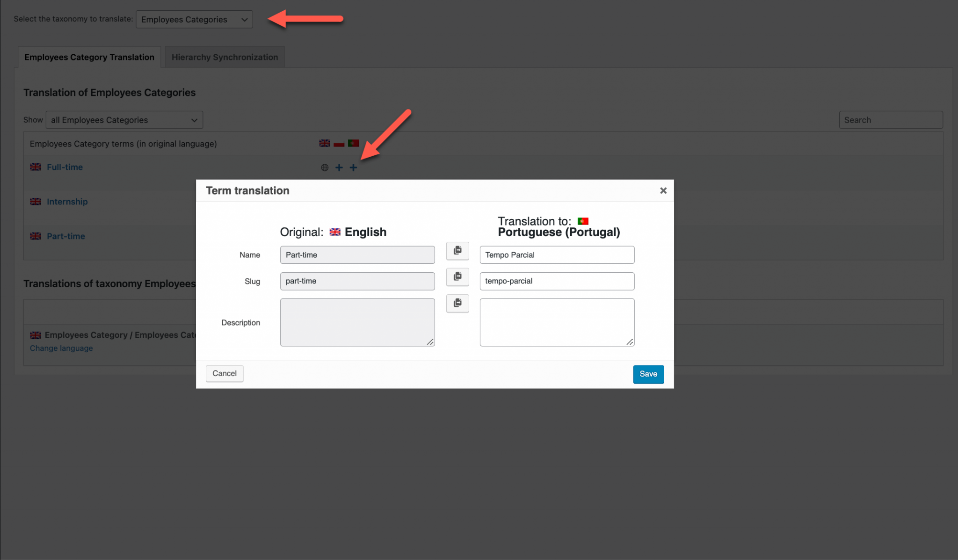The image size is (958, 560).
Task: Cancel the term translation dialog
Action: point(225,373)
